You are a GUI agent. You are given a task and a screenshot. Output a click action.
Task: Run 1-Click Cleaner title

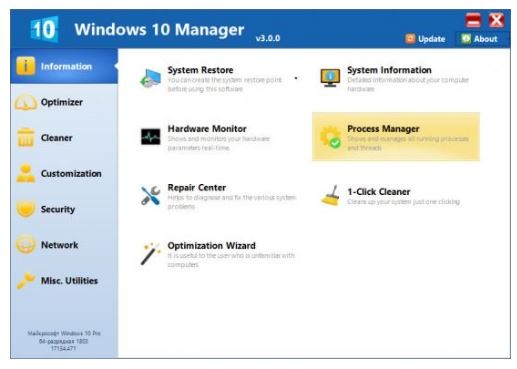[379, 192]
